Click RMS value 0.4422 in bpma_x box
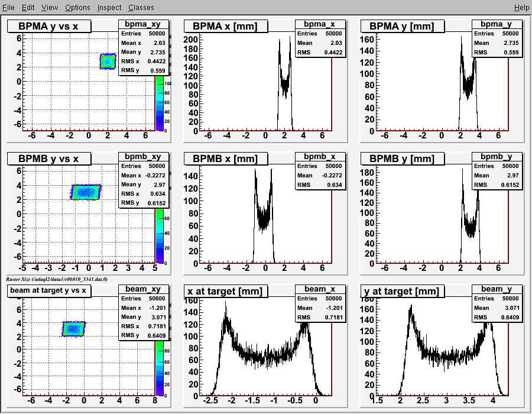The image size is (532, 414). click(333, 53)
